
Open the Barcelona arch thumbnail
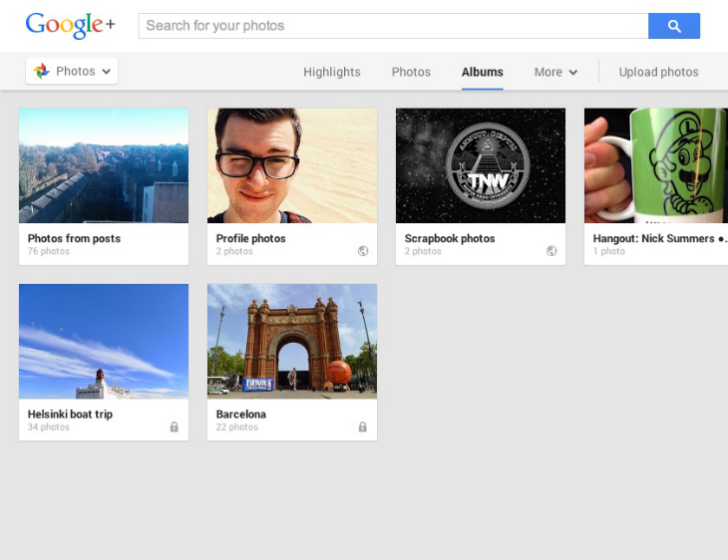coord(292,342)
